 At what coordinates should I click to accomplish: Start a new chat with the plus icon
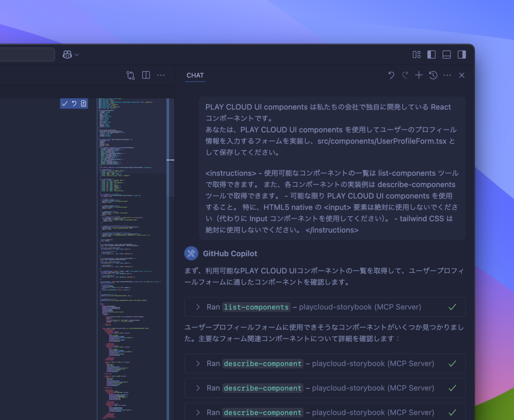pyautogui.click(x=419, y=75)
